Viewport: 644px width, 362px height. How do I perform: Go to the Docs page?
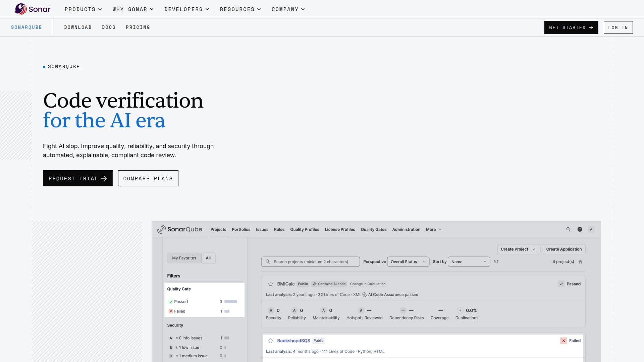109,27
